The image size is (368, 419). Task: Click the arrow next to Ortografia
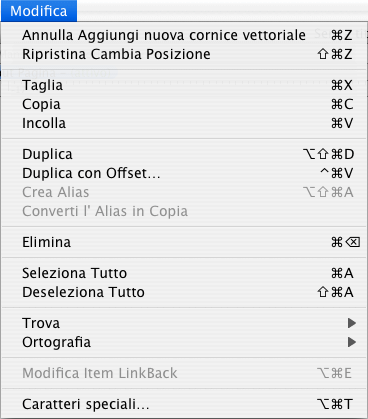(352, 342)
